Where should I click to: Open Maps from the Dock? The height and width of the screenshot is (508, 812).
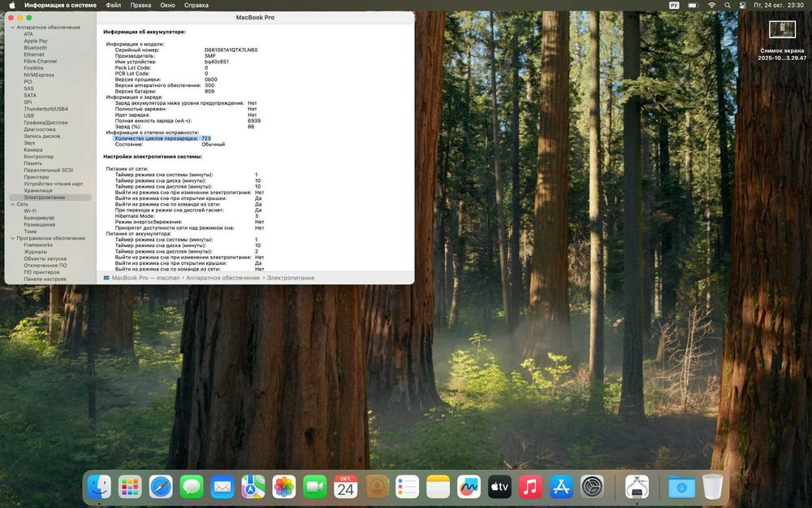point(253,487)
